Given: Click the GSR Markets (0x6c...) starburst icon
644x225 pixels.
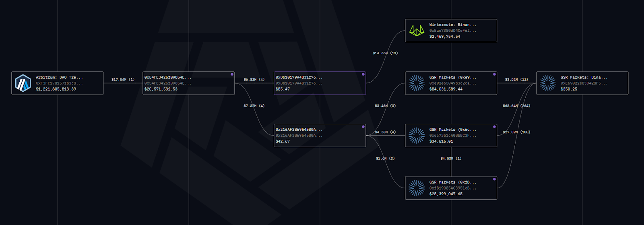Looking at the screenshot, I should pos(417,136).
